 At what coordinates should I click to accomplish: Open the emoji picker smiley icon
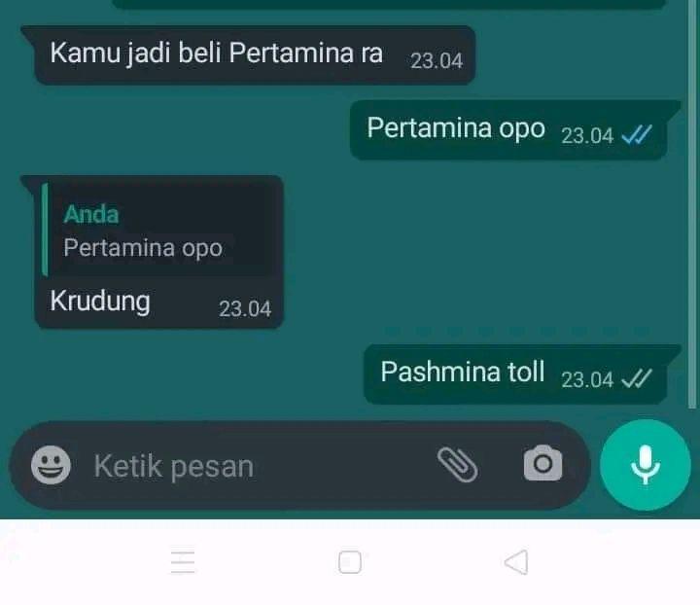click(x=51, y=465)
